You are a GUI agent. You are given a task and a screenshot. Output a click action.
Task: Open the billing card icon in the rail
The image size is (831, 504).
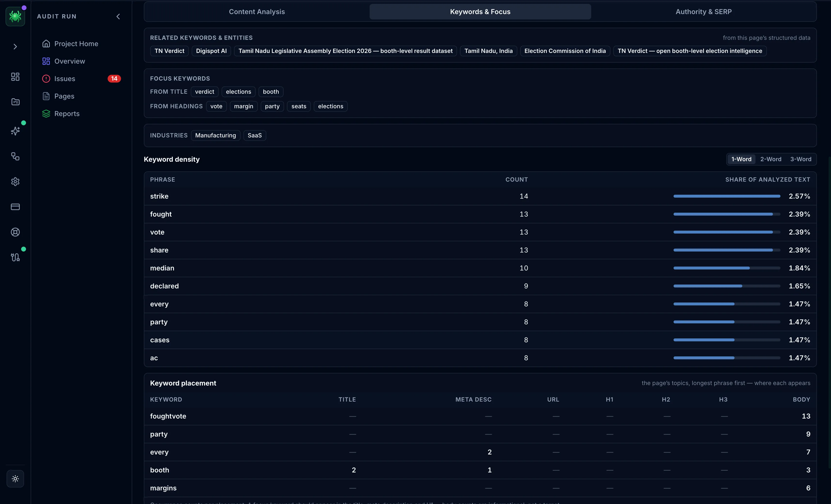click(15, 207)
